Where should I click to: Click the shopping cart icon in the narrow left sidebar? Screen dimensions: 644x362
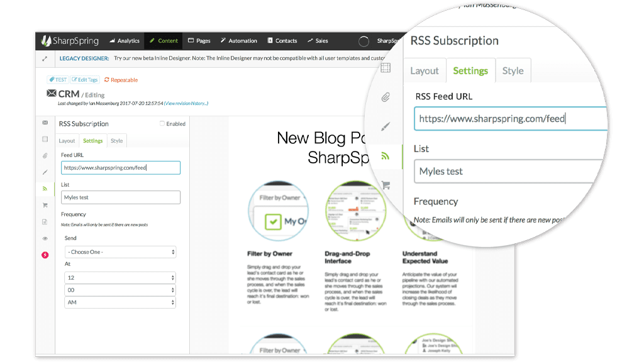click(x=45, y=206)
